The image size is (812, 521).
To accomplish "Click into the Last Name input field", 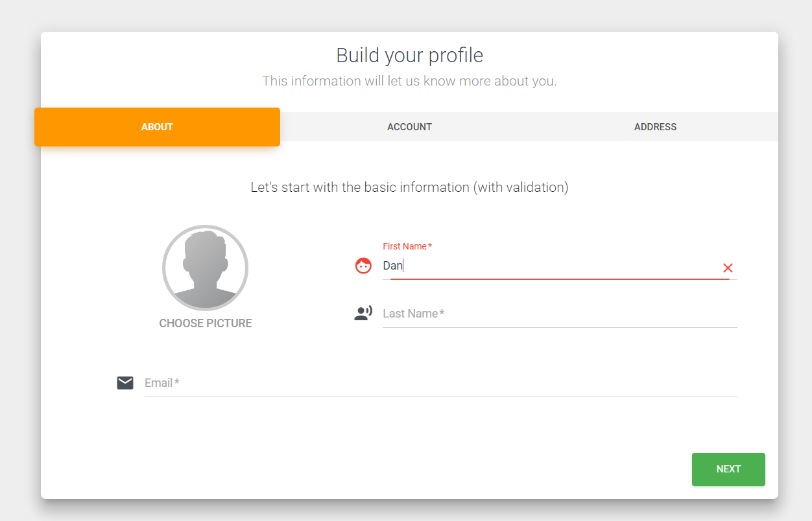I will tap(560, 314).
